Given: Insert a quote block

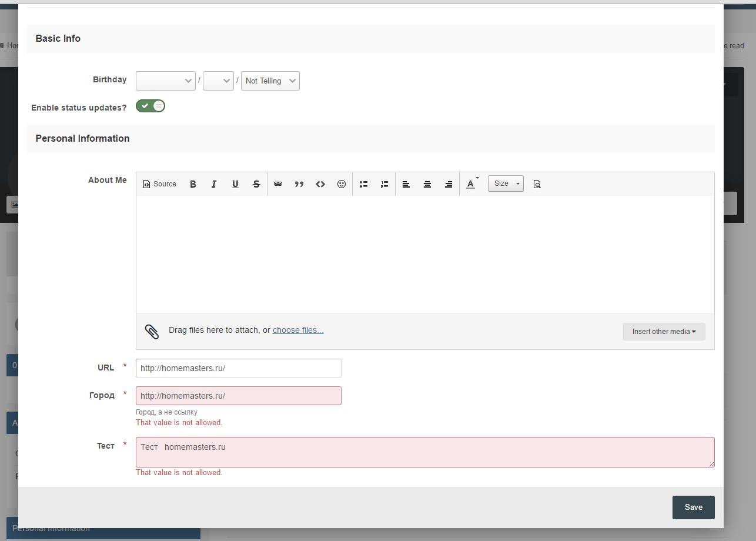Looking at the screenshot, I should tap(299, 184).
